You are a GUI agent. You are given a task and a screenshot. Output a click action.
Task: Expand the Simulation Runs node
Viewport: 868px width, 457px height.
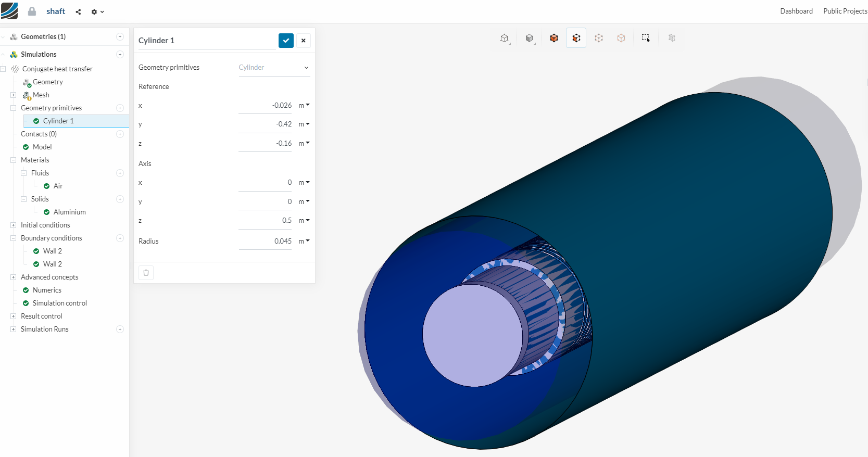pos(13,329)
